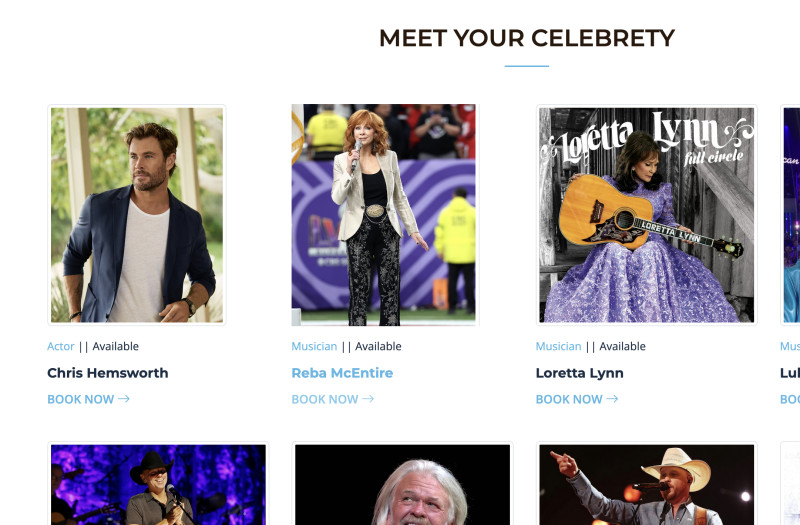Click the arrow icon beside Loretta Lynn's Book Now
The height and width of the screenshot is (525, 800).
click(x=612, y=399)
